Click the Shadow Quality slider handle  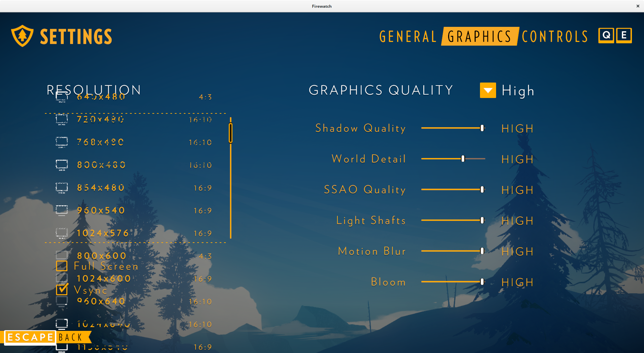[x=482, y=128]
